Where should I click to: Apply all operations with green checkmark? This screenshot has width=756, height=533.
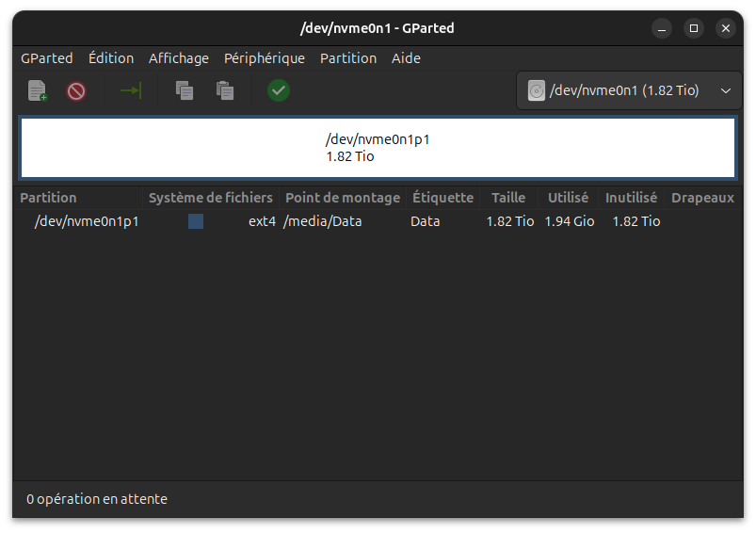(x=279, y=90)
